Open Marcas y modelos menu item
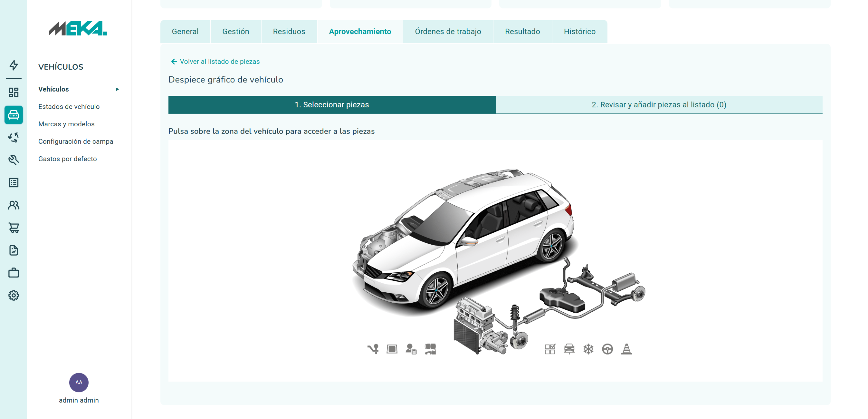Viewport: 868px width, 419px height. coord(66,124)
